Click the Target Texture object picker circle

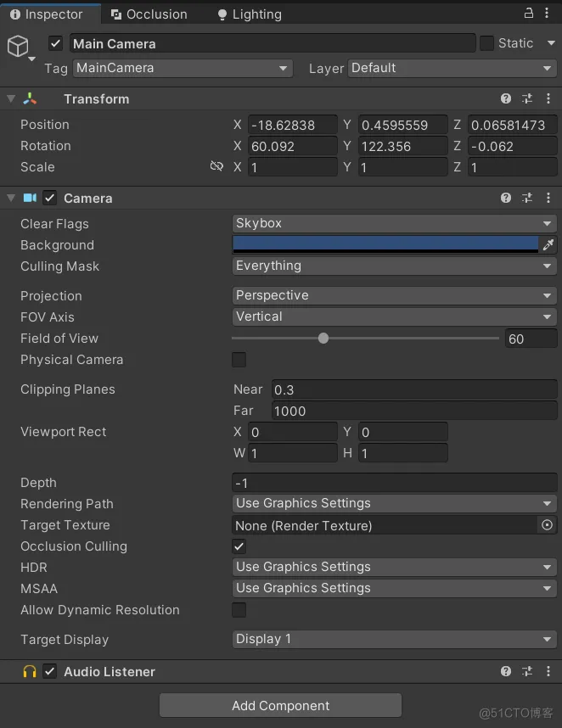coord(547,525)
